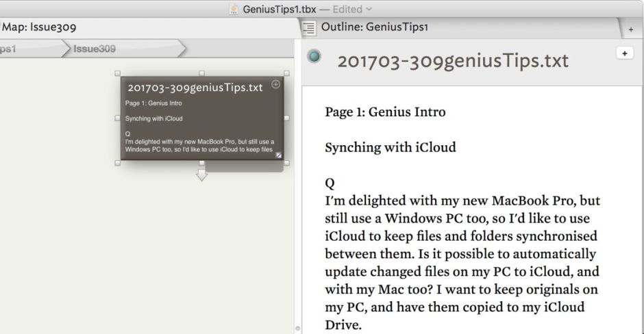Click the teal note badge circle
Screen dimensions: 644x334
click(x=314, y=57)
